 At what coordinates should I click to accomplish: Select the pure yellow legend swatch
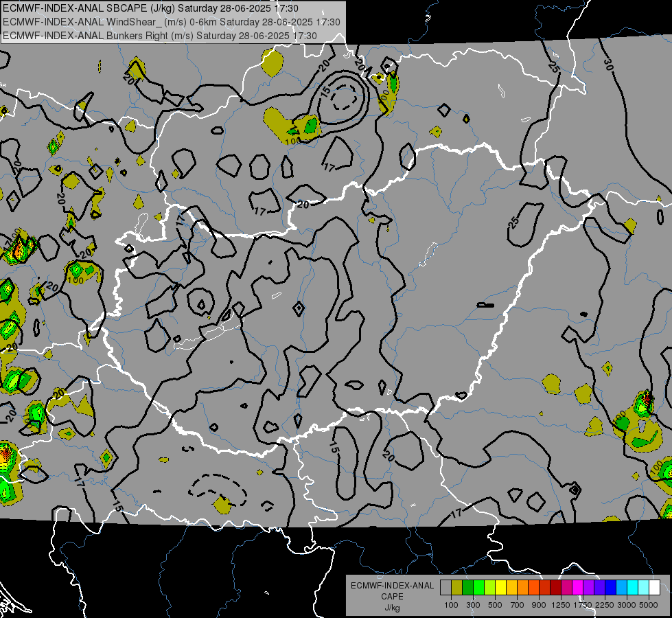500,588
